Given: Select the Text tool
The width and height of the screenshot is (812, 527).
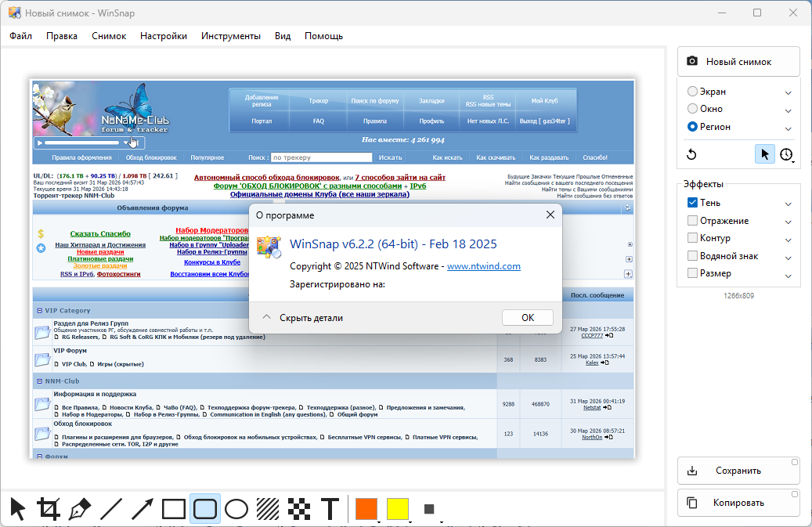Looking at the screenshot, I should pyautogui.click(x=330, y=510).
